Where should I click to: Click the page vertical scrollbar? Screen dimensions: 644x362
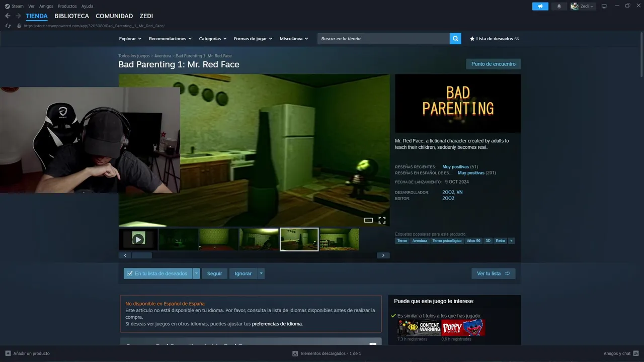(641, 54)
